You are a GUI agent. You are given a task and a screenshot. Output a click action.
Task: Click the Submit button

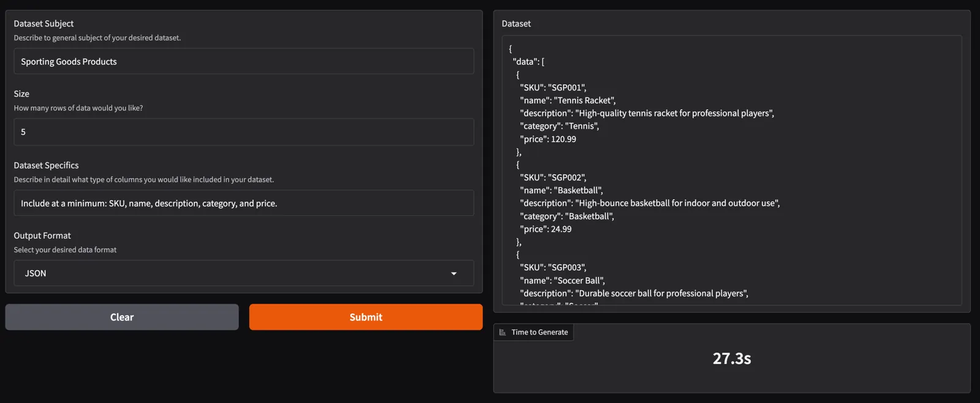pyautogui.click(x=366, y=317)
